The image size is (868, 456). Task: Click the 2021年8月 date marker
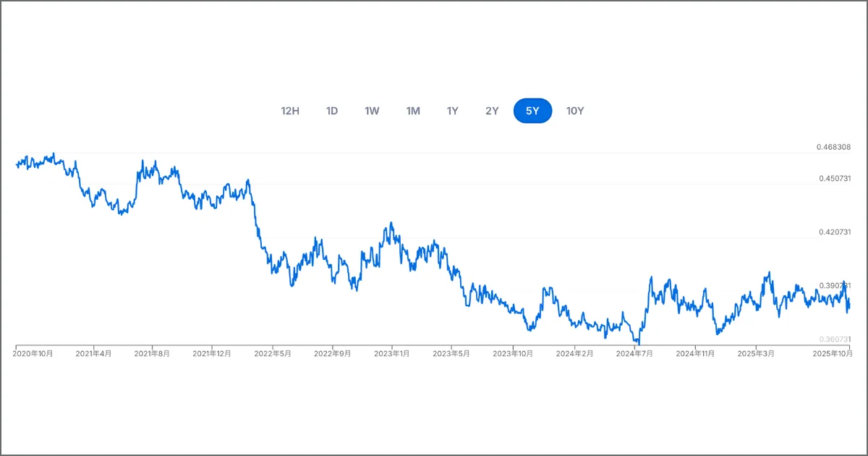[152, 353]
